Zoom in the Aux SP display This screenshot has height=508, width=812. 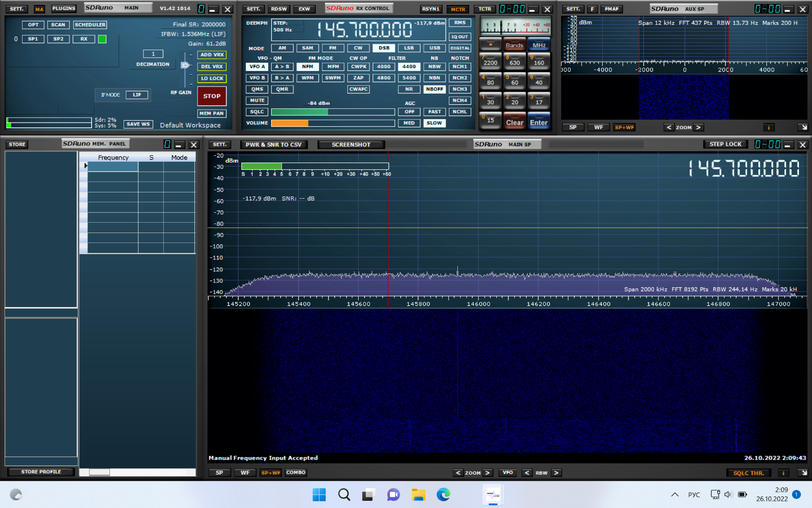[x=698, y=127]
